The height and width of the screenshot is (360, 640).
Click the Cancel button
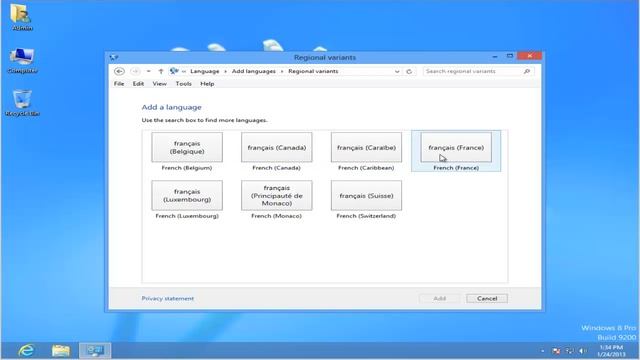tap(487, 298)
